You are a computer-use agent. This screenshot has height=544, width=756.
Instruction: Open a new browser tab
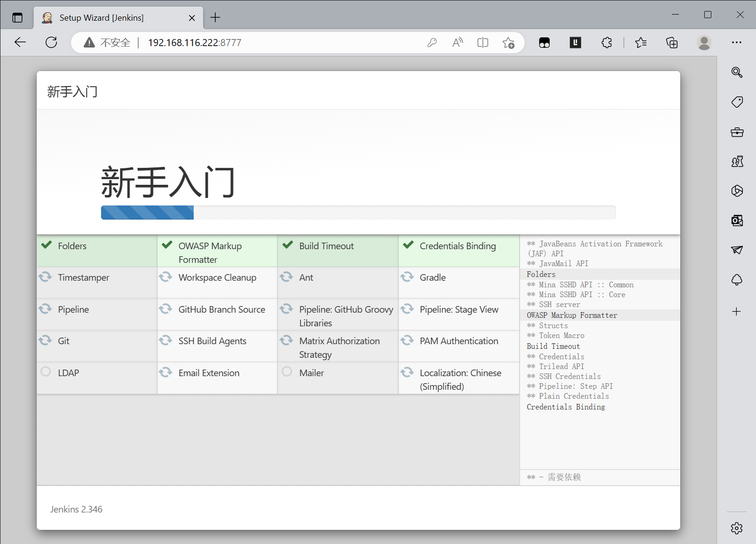[215, 18]
